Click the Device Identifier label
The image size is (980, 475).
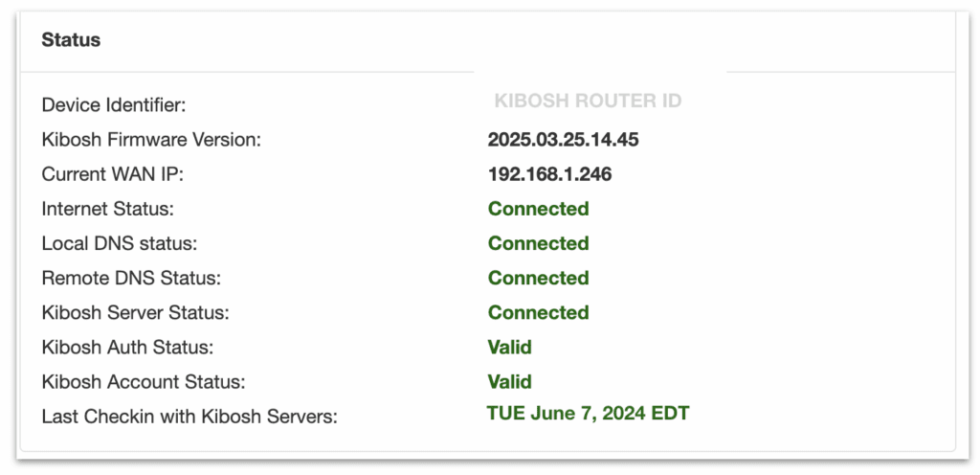click(x=114, y=105)
